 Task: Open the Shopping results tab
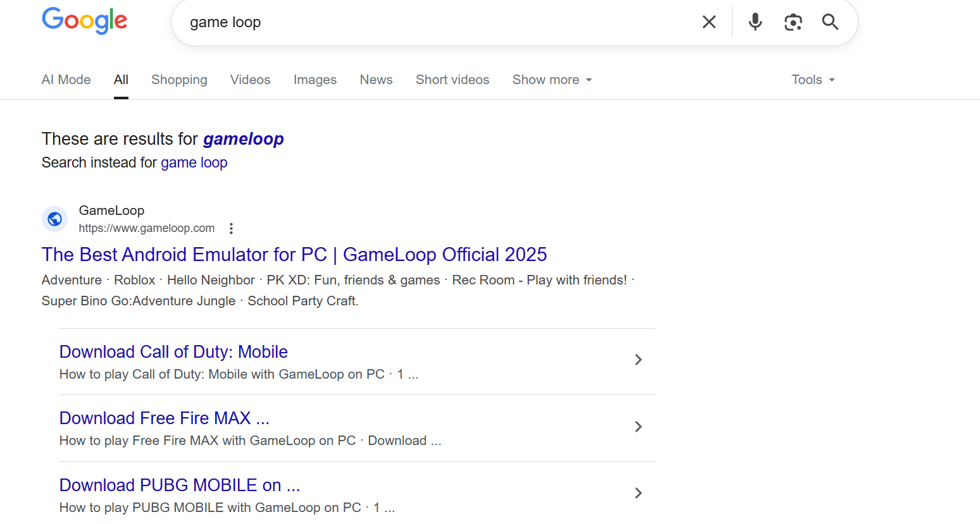point(179,80)
